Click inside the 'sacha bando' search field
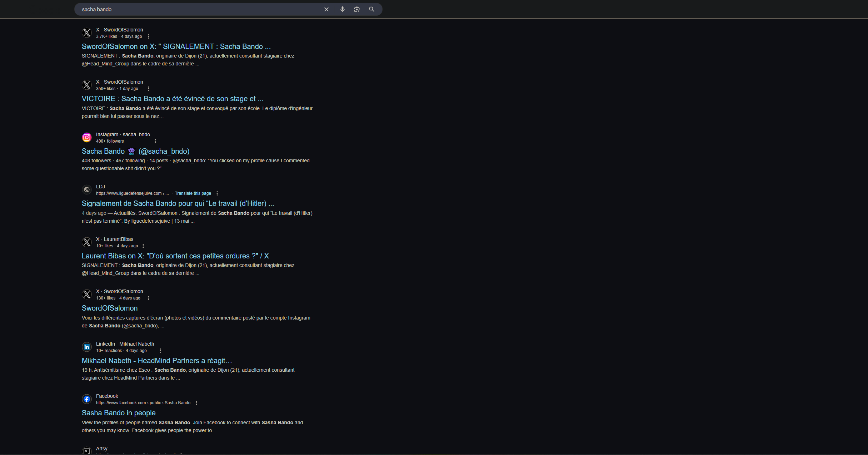Viewport: 868px width, 455px height. (x=200, y=9)
